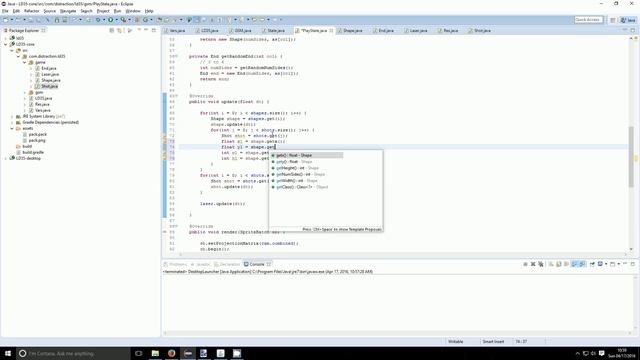
Task: Minimize the Package Explorer panel
Action: [x=146, y=30]
